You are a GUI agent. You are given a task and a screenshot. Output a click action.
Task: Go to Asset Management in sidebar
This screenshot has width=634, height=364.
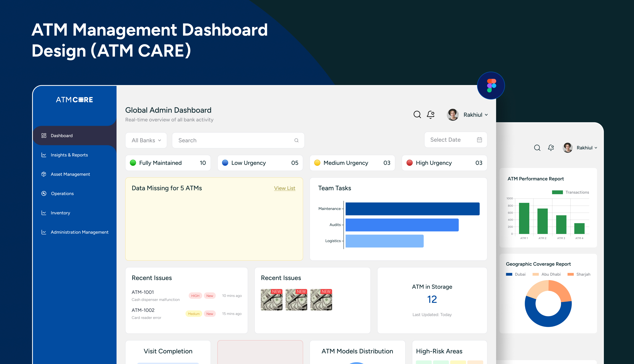click(70, 174)
